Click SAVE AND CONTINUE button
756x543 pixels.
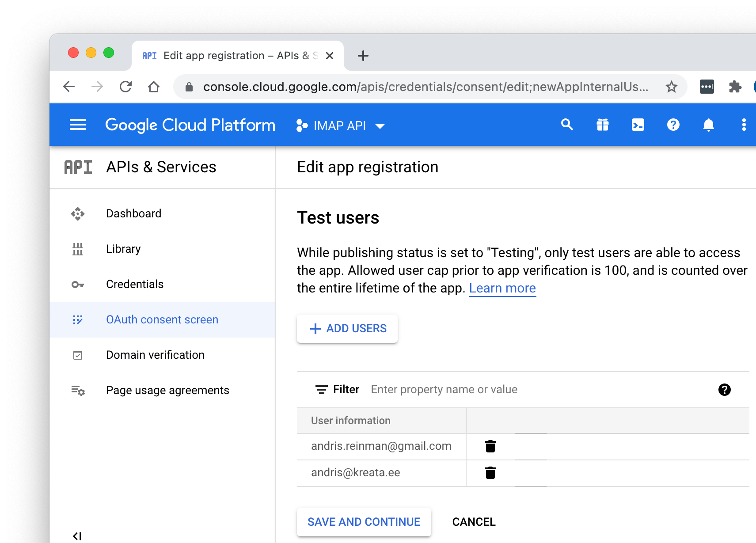pos(364,522)
